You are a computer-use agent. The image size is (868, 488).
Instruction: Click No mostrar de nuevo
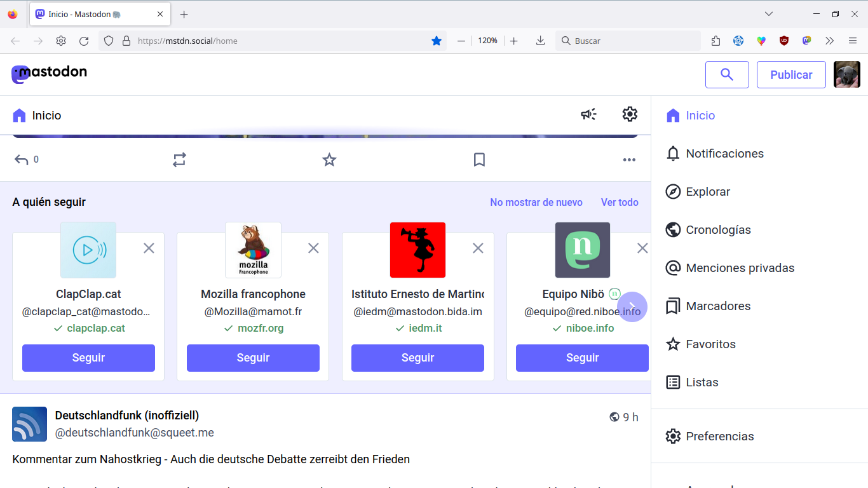point(536,202)
